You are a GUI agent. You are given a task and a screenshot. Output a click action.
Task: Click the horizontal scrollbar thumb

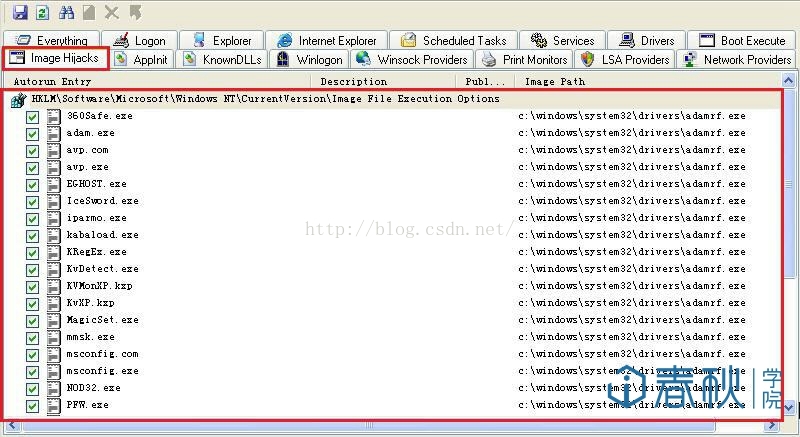pyautogui.click(x=367, y=425)
